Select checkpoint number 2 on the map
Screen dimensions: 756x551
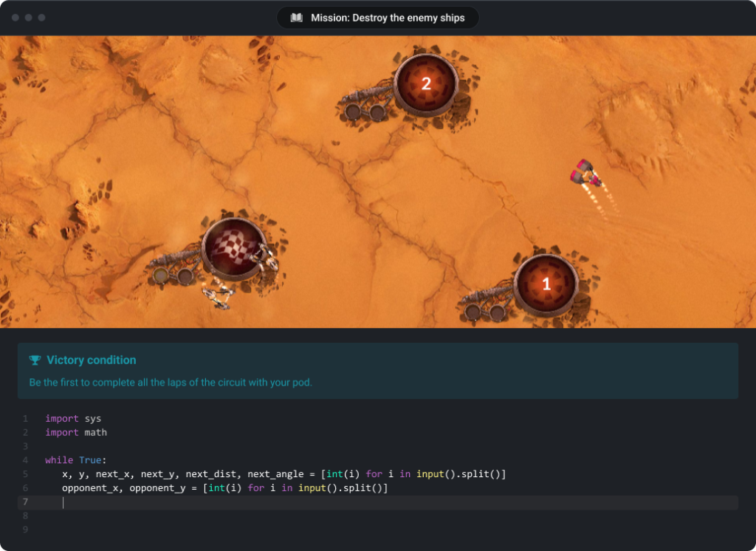coord(426,83)
